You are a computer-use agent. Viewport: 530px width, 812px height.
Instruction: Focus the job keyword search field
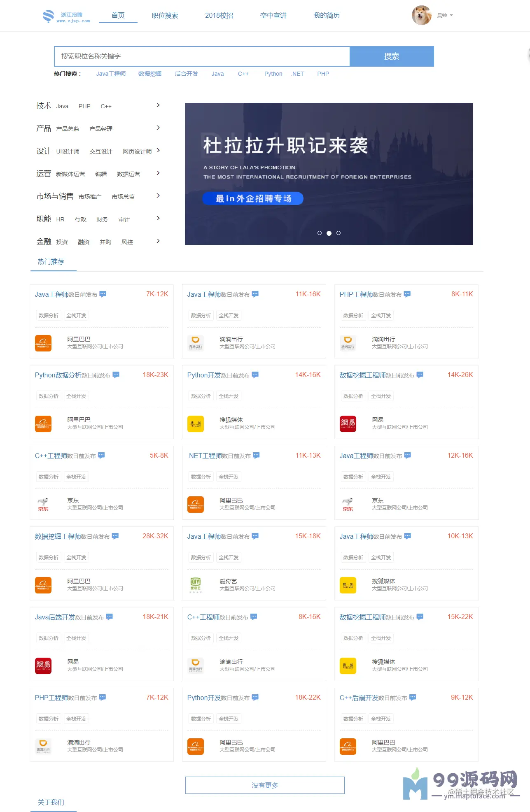[x=202, y=56]
